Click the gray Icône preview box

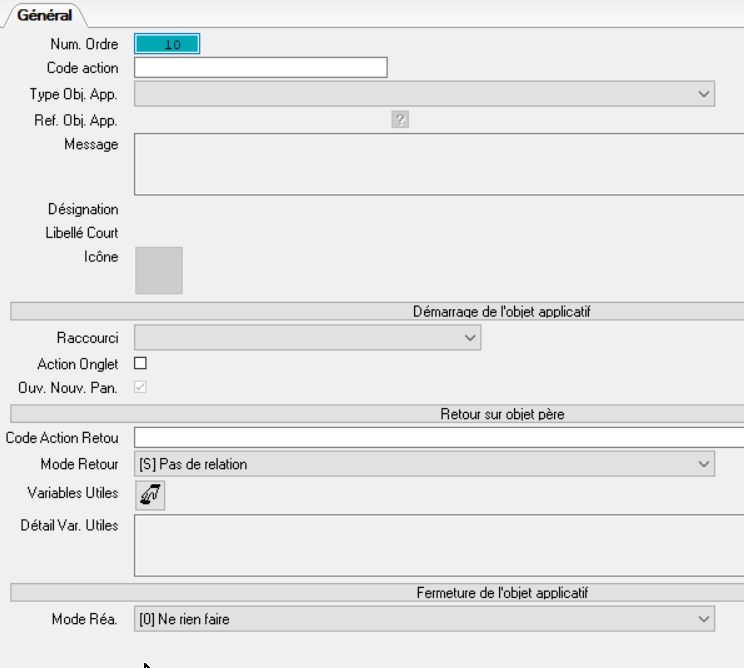[159, 270]
